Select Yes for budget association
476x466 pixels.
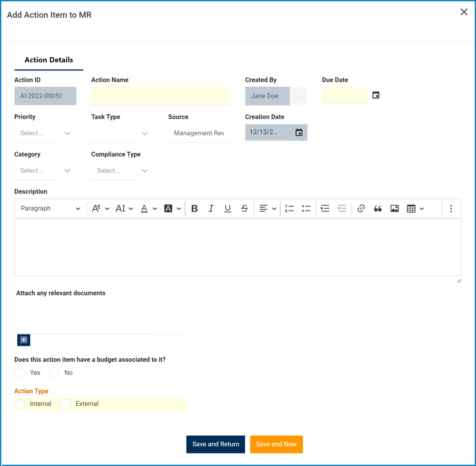(x=20, y=373)
